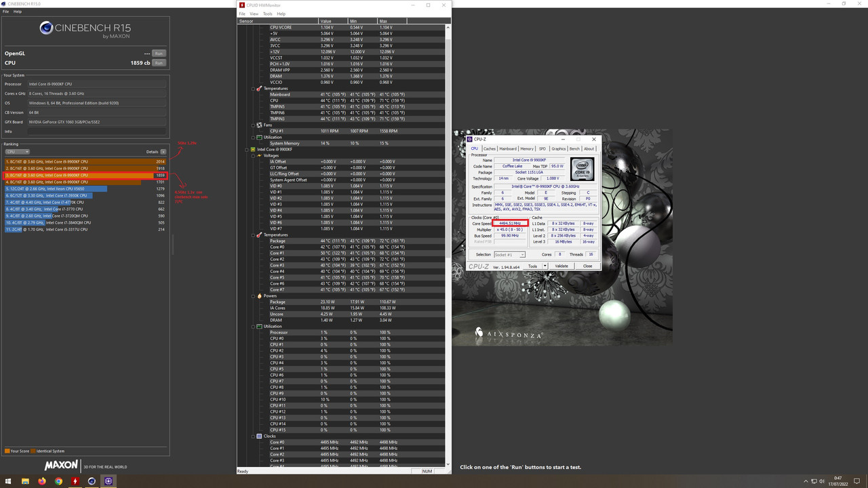
Task: Click the Intel Core i9 badge in CPU-Z
Action: pos(583,169)
